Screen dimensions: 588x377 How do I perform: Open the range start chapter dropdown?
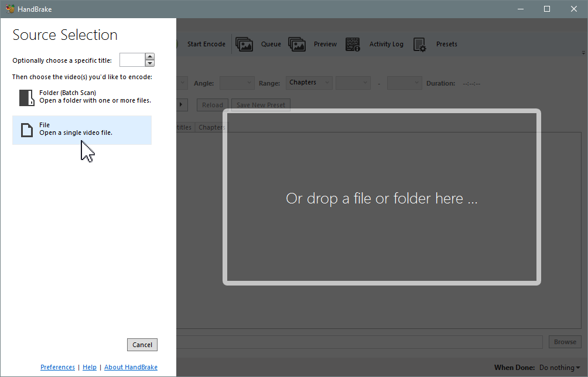pyautogui.click(x=353, y=83)
